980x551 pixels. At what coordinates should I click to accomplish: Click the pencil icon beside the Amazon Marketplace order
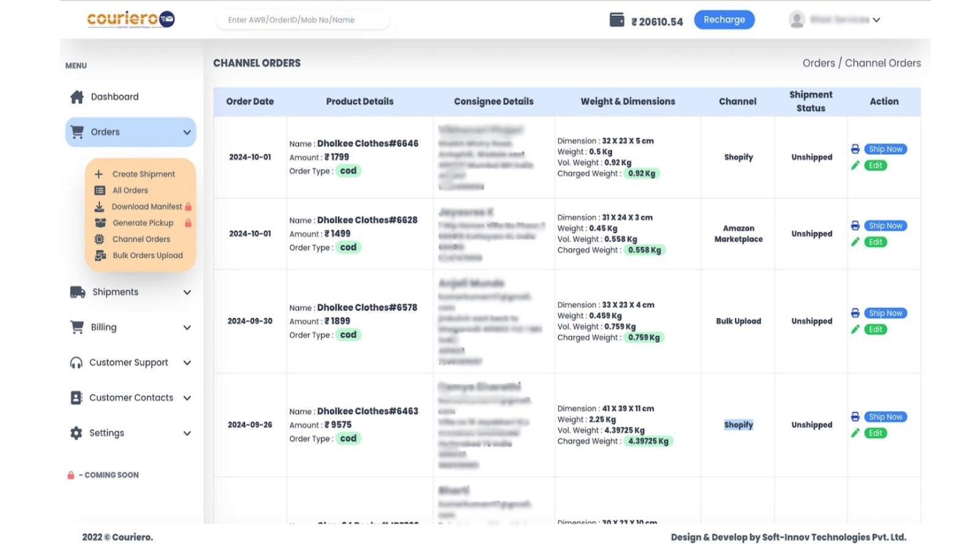[x=856, y=242]
